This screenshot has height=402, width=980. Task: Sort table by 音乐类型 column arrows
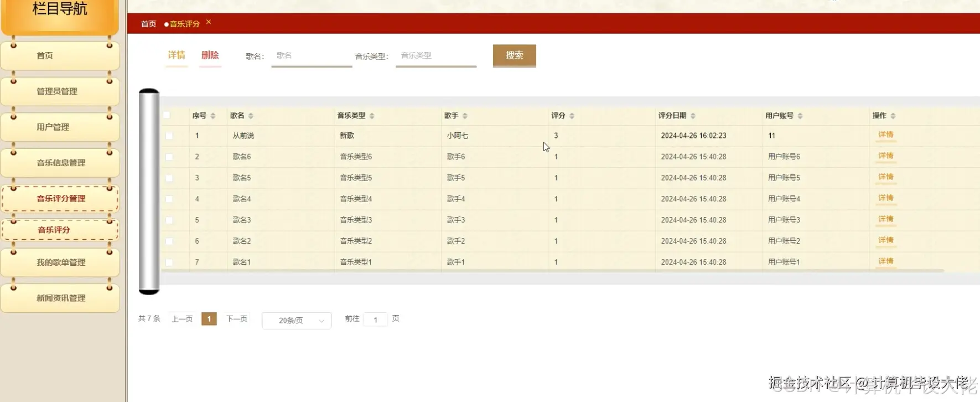click(372, 116)
